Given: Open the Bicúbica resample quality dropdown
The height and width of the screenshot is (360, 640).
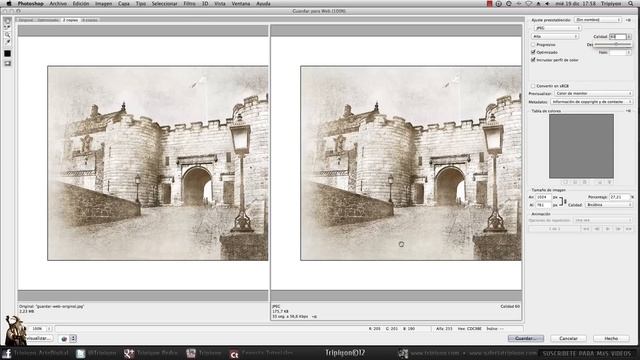Looking at the screenshot, I should click(609, 205).
